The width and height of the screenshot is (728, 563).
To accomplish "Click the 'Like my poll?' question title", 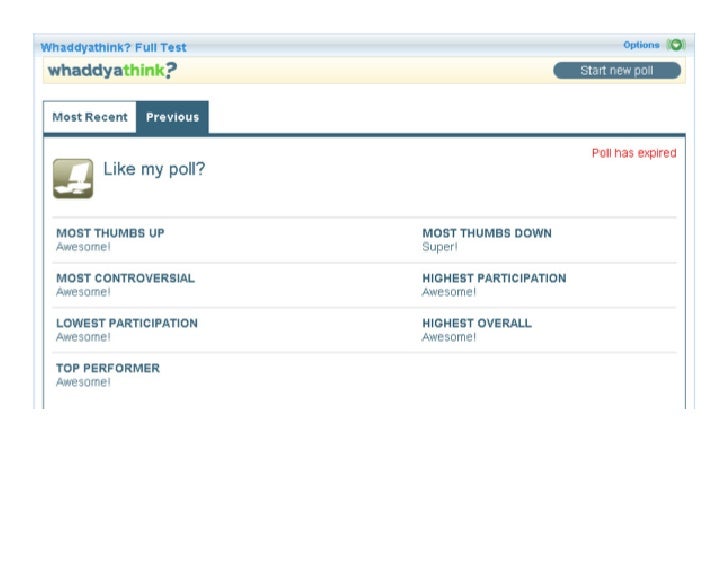I will [154, 169].
